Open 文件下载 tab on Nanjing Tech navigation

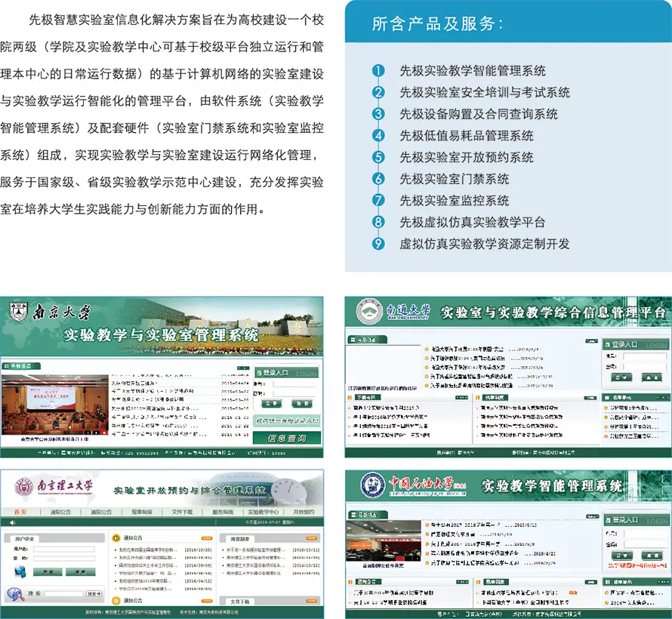coord(182,512)
